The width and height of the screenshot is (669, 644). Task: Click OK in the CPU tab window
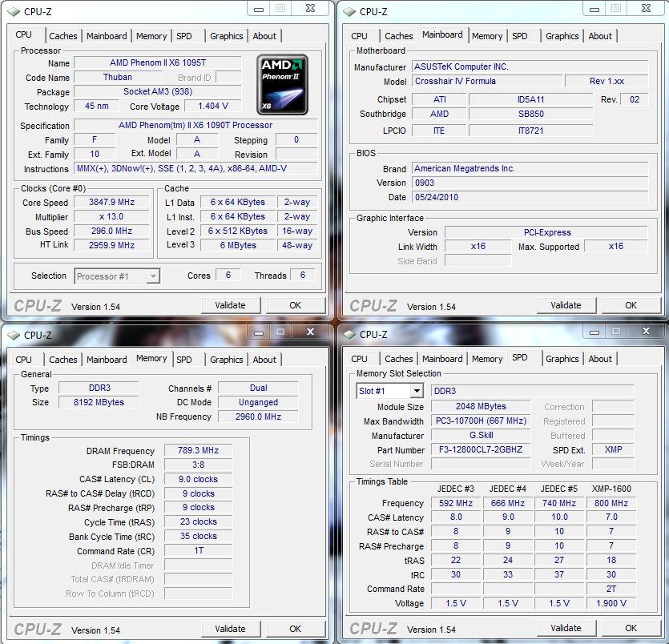click(x=296, y=305)
